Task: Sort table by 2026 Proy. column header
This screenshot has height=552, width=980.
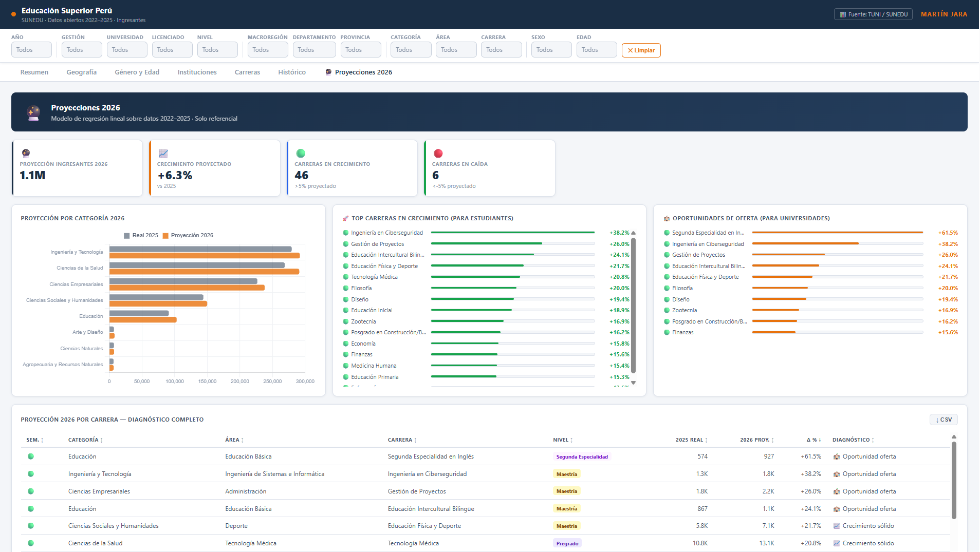Action: [x=757, y=440]
